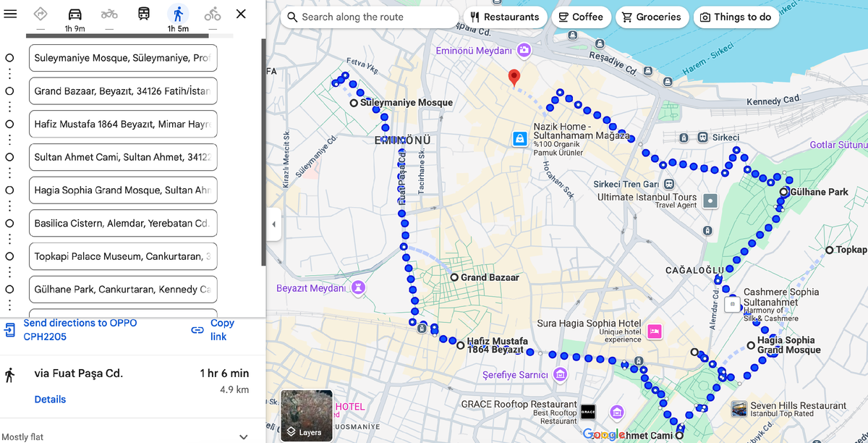Click Hagia Sophia Grand Mosque map waypoint
This screenshot has width=868, height=443.
coord(751,345)
